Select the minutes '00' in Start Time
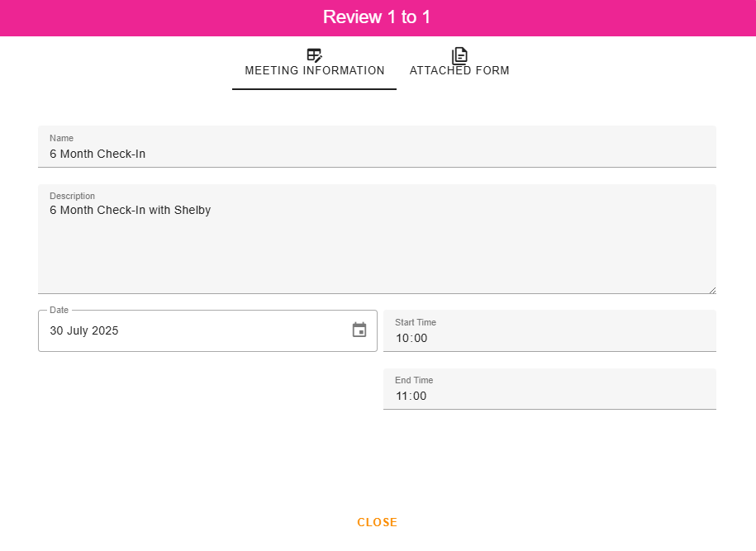756x551 pixels. 420,338
